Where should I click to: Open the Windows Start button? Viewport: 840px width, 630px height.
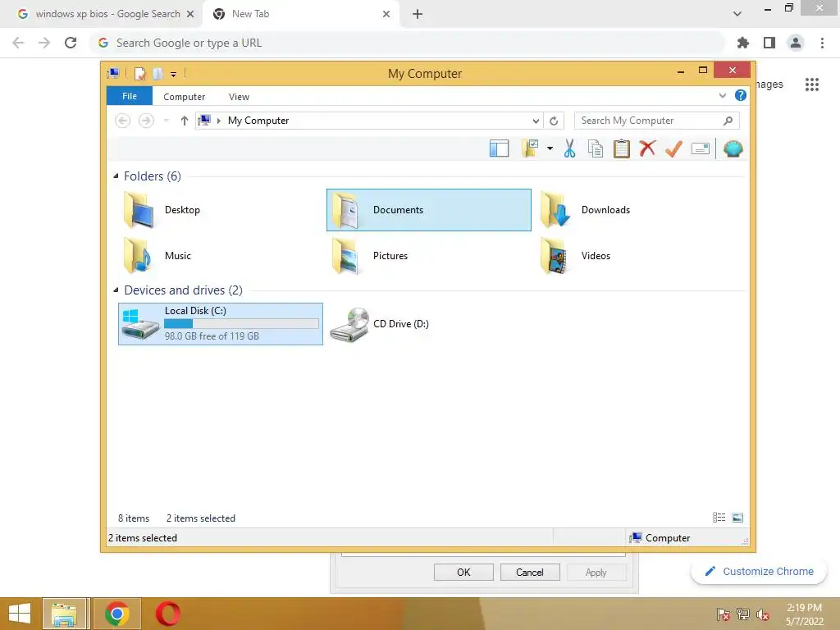coord(20,614)
